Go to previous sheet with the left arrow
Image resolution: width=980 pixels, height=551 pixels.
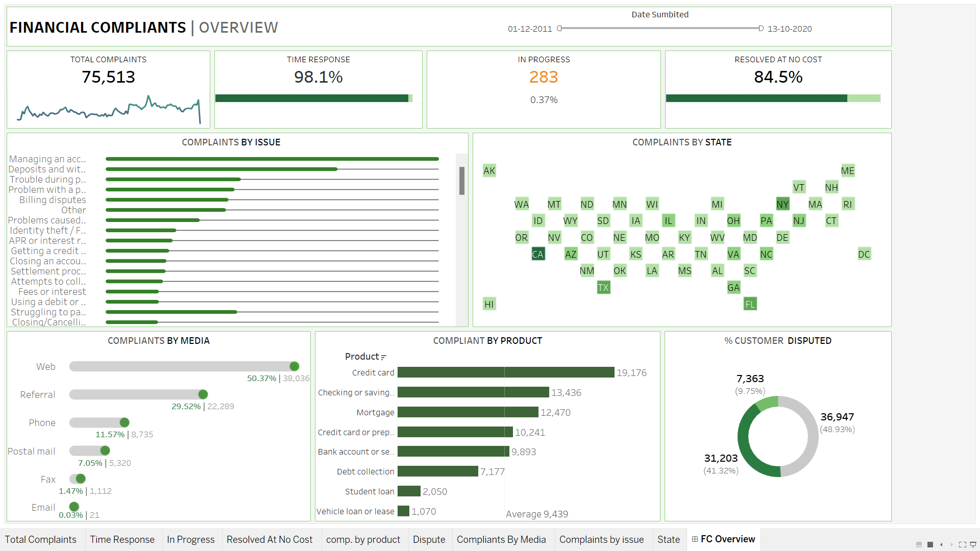tap(941, 545)
